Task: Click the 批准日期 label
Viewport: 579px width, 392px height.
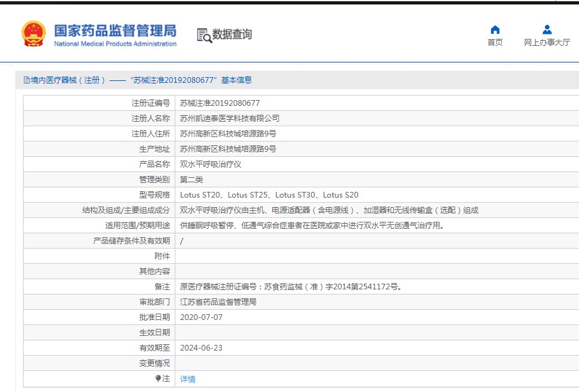Action: [154, 317]
